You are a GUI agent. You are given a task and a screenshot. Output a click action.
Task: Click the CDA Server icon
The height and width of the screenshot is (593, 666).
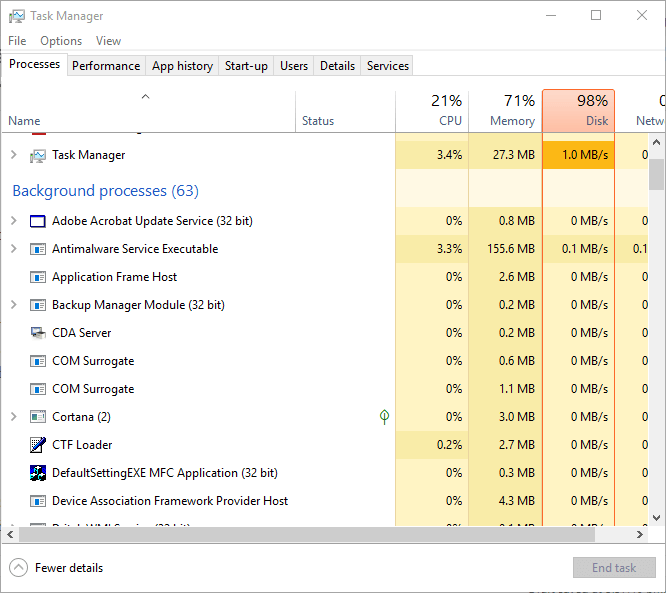click(x=37, y=333)
